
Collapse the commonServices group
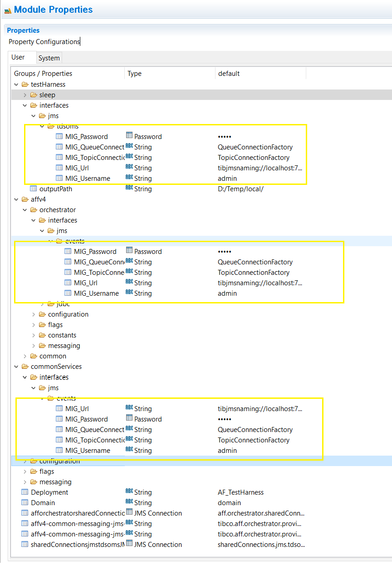(16, 367)
